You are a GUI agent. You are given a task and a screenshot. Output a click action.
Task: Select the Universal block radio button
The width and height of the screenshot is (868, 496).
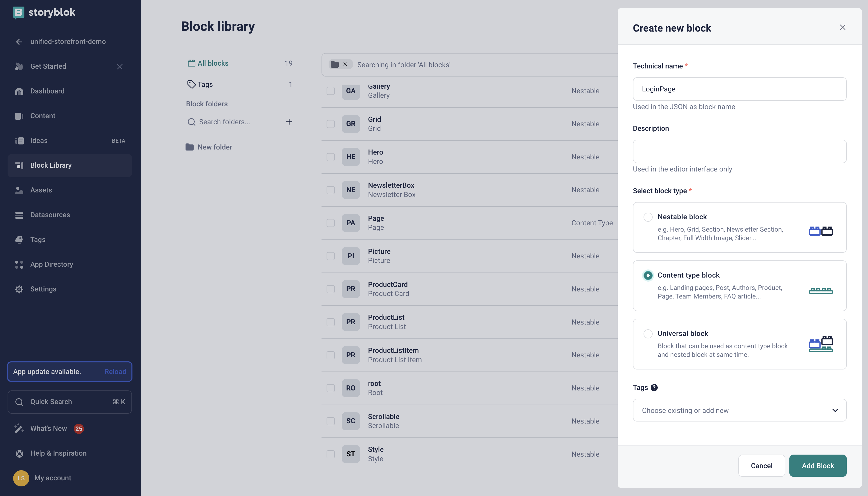coord(648,334)
